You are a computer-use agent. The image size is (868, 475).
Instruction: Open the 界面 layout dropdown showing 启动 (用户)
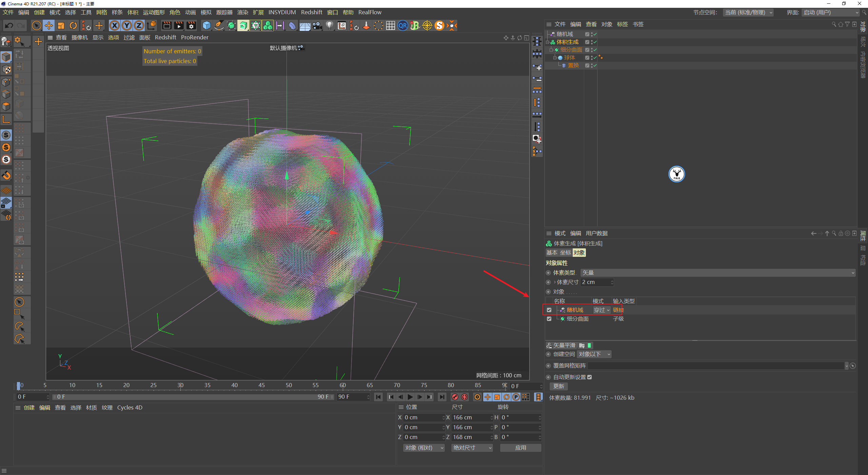click(x=831, y=13)
